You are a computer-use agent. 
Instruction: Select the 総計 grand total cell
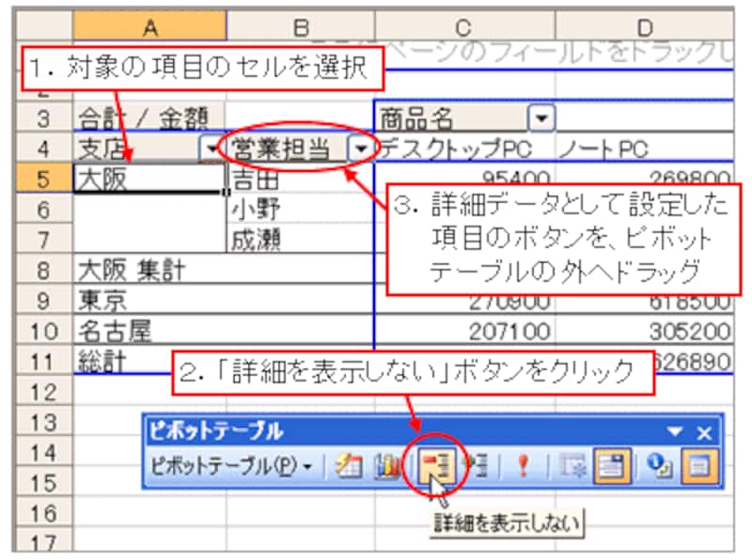coord(149,361)
